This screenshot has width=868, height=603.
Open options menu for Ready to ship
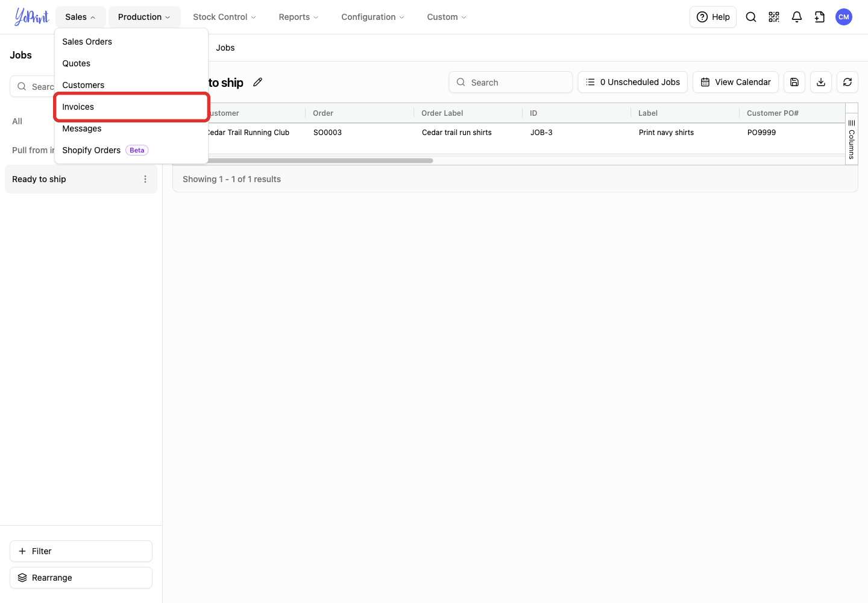[x=145, y=179]
